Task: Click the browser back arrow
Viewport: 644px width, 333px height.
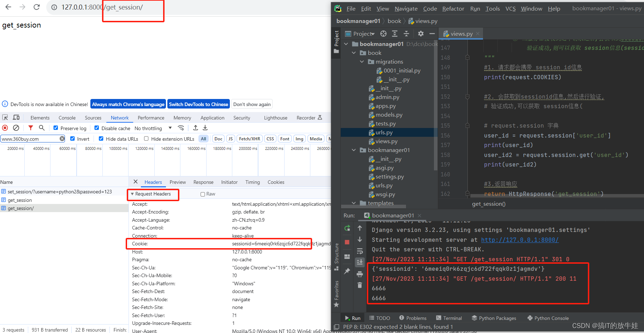Action: (x=8, y=7)
